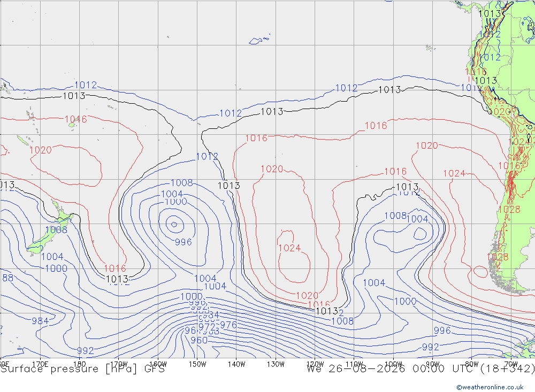Click the blue 972 isobar label
Image resolution: width=535 pixels, height=392 pixels.
tap(207, 327)
